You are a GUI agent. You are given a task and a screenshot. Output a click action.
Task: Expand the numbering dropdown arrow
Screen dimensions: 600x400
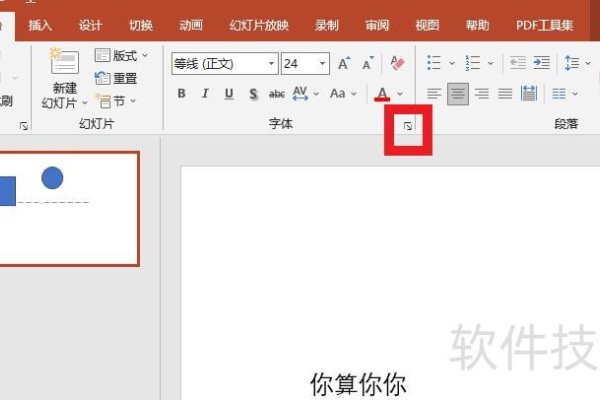point(491,63)
